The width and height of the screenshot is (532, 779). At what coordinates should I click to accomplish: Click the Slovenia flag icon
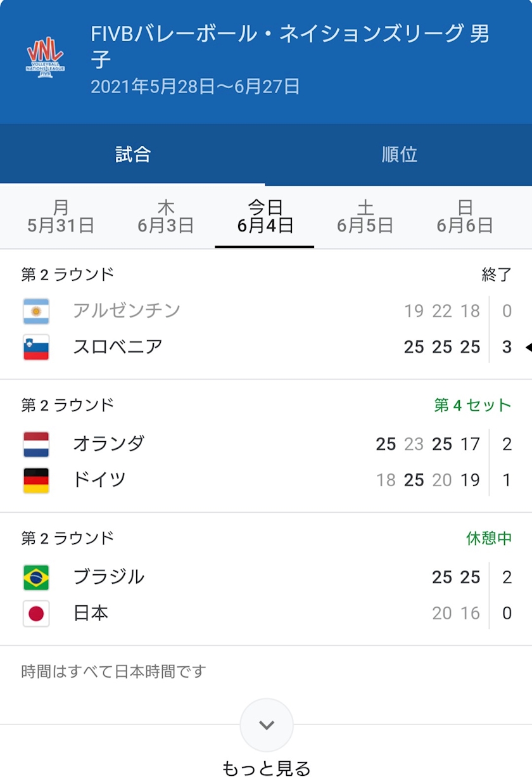[36, 347]
